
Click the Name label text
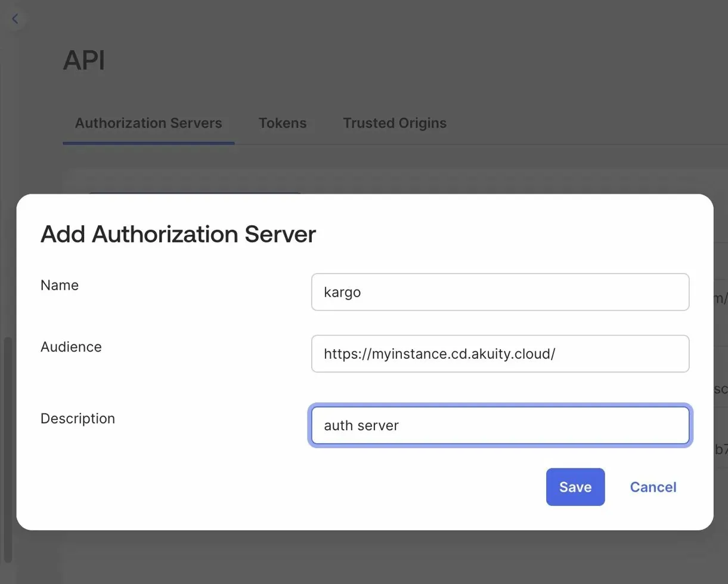pos(60,285)
